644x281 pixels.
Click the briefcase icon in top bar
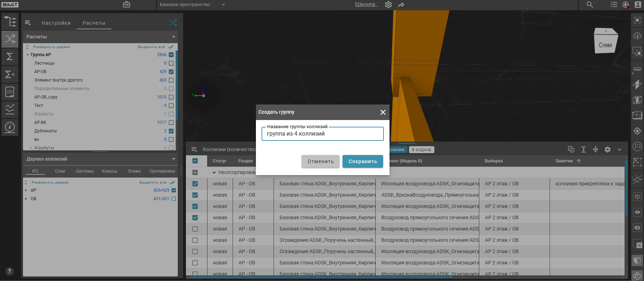tap(127, 5)
